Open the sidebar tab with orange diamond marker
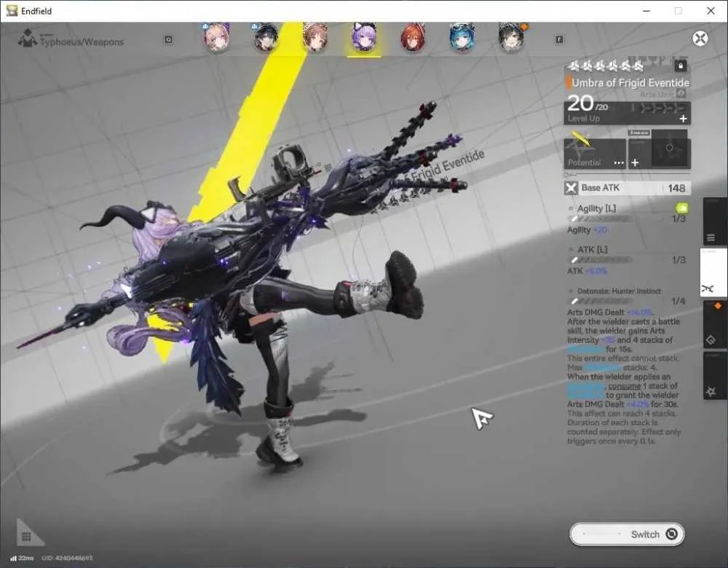Viewport: 728px width, 568px height. click(x=715, y=324)
